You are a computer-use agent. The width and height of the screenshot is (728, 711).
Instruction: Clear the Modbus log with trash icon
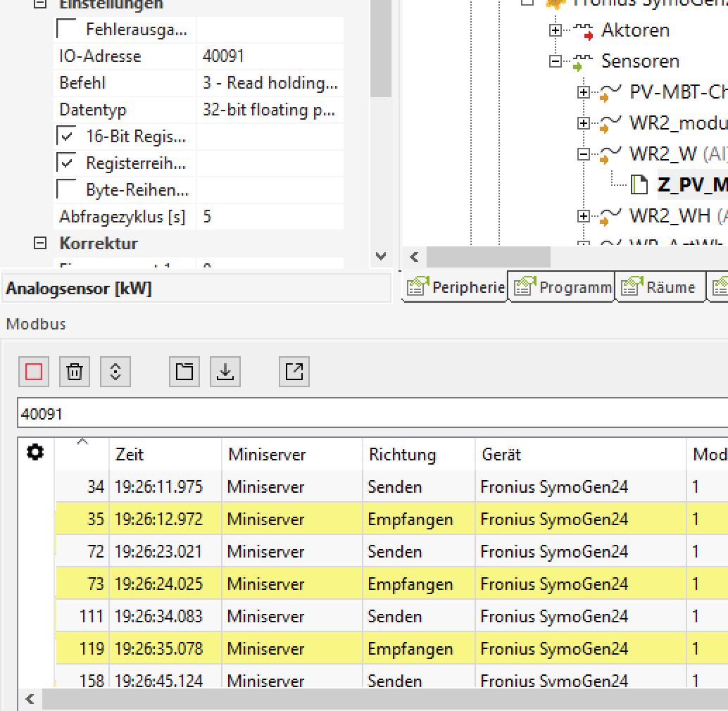[75, 372]
